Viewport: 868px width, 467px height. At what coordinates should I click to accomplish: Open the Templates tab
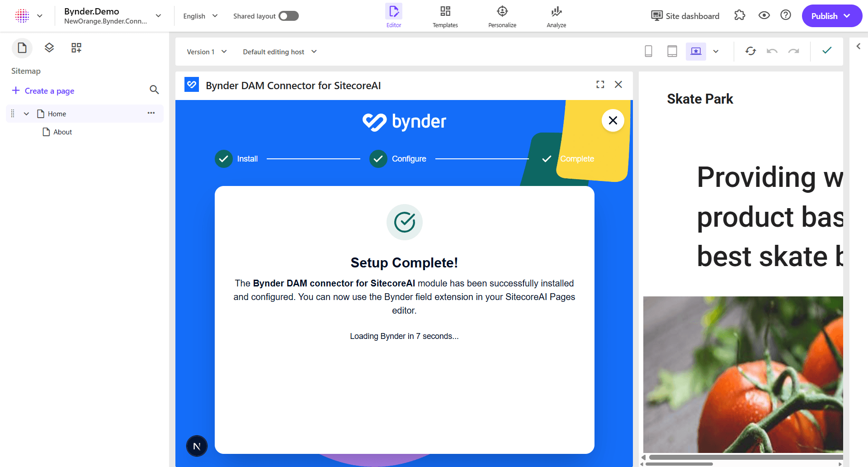click(x=445, y=17)
